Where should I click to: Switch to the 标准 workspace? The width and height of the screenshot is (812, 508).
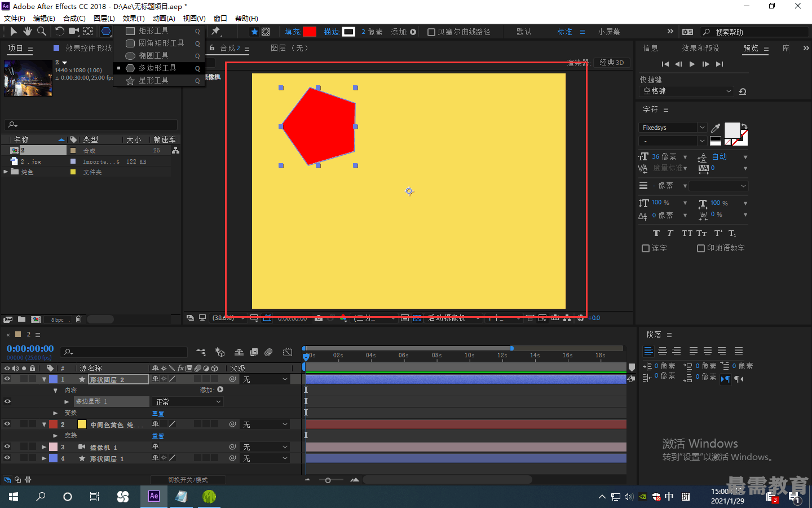(564, 32)
